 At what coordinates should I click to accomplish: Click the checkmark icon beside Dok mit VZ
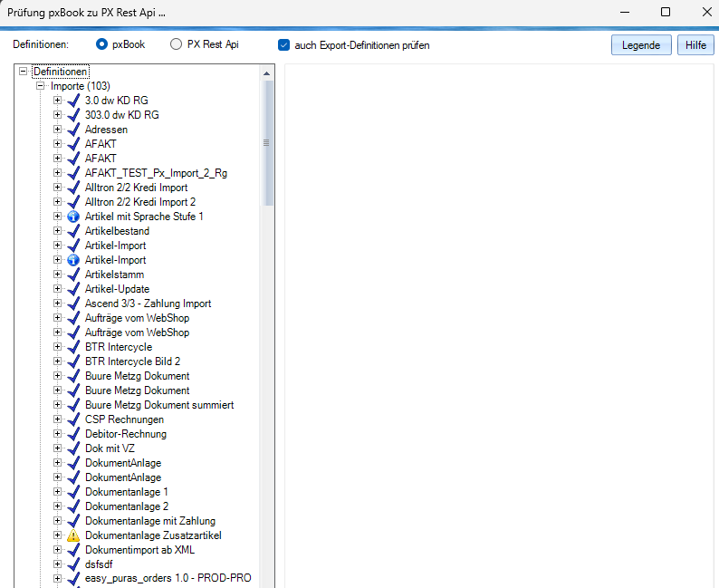(x=73, y=448)
